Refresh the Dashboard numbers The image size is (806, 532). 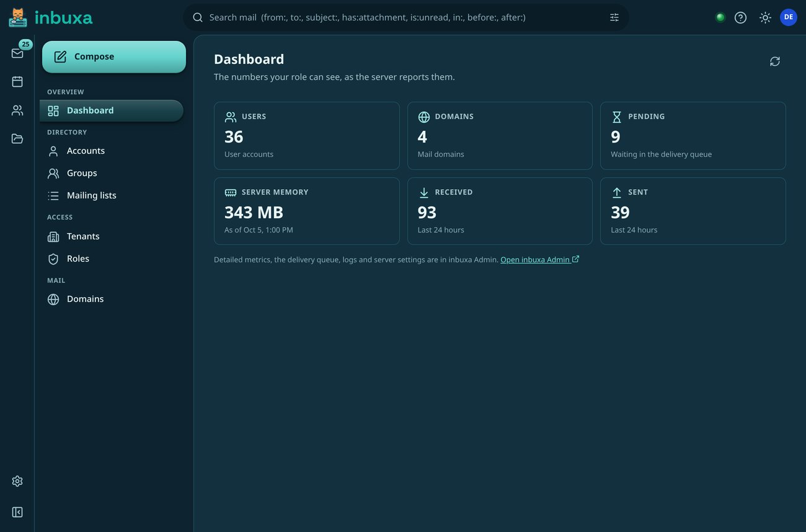(x=775, y=61)
